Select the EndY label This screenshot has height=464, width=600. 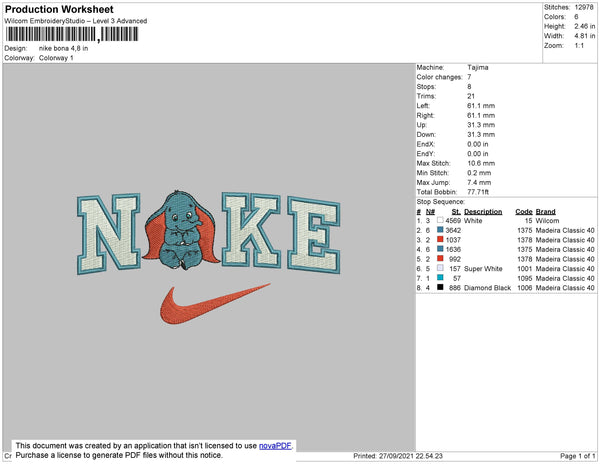(x=426, y=153)
